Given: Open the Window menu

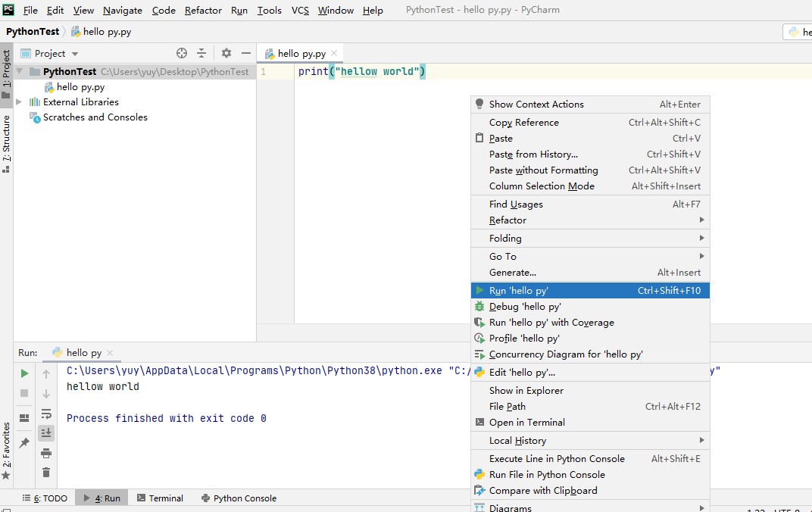Looking at the screenshot, I should [336, 11].
